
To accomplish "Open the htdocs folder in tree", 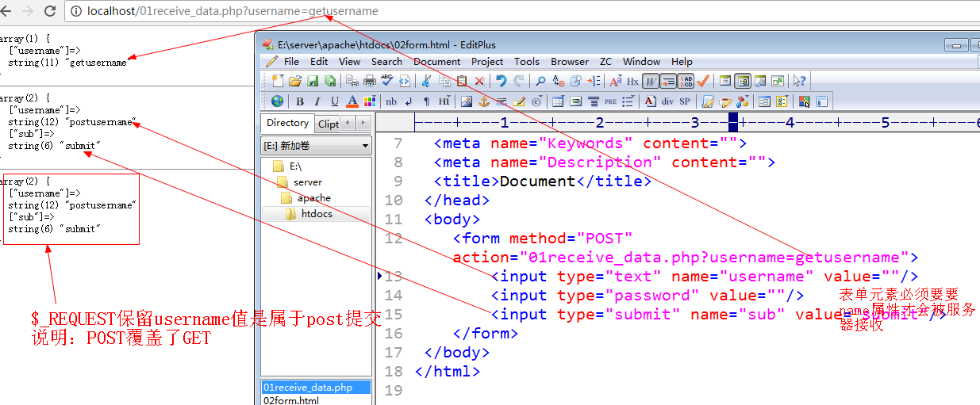I will tap(317, 214).
